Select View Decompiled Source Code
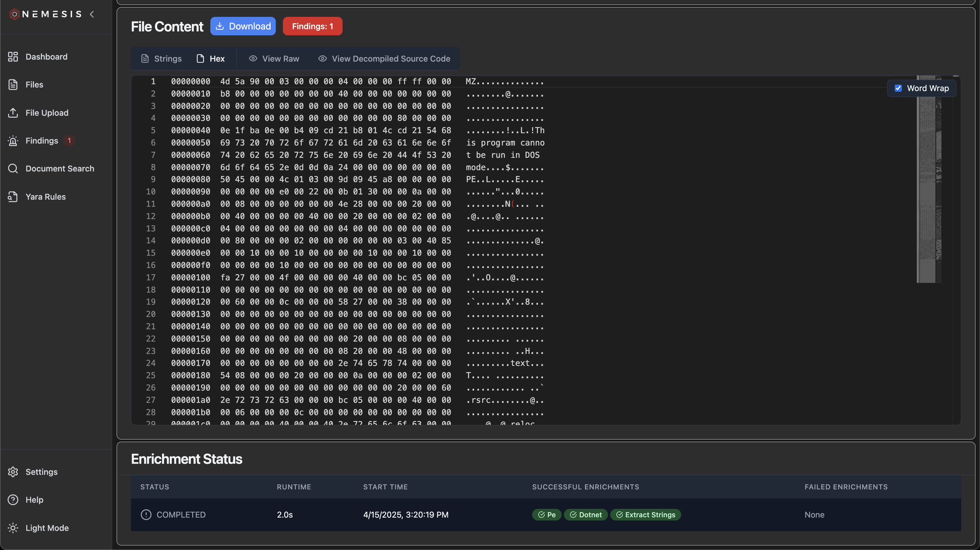980x550 pixels. (x=385, y=59)
